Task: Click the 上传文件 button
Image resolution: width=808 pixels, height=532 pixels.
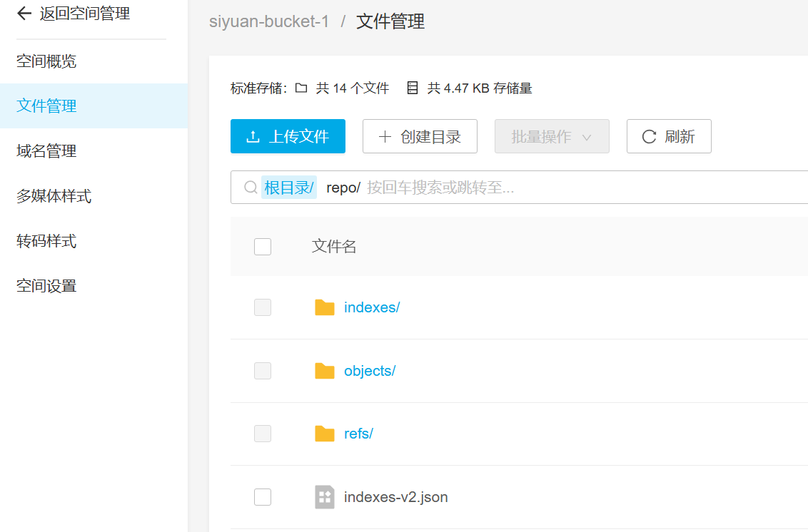Action: tap(288, 136)
